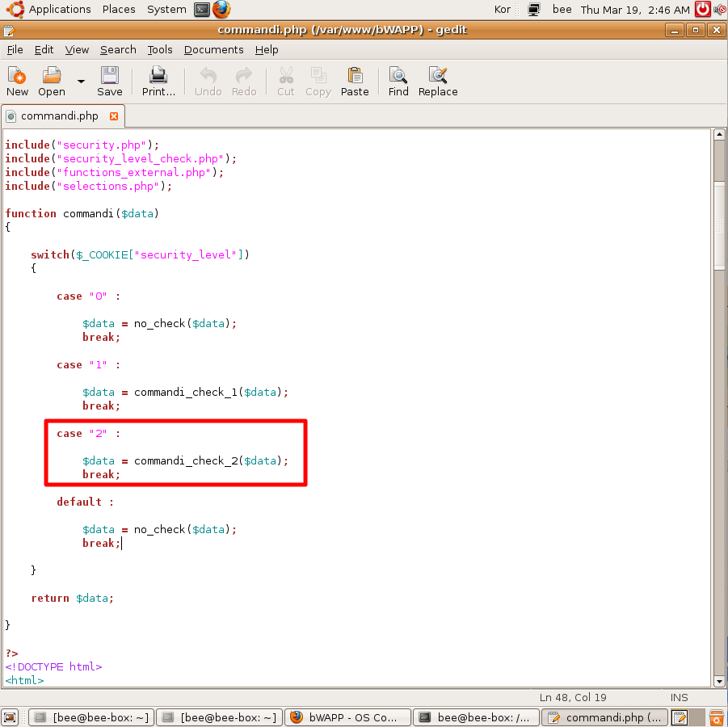Launch Firefox from the top panel icon
This screenshot has width=728, height=727.
coord(221,9)
